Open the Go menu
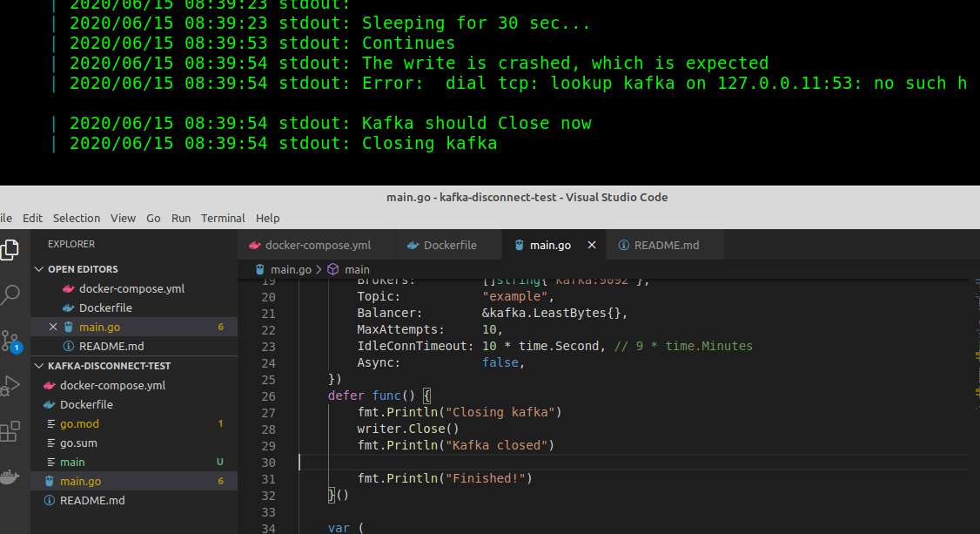This screenshot has width=980, height=534. (x=153, y=219)
